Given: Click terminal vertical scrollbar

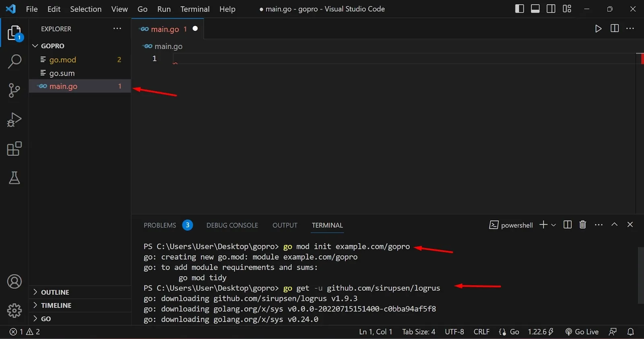Looking at the screenshot, I should [641, 276].
